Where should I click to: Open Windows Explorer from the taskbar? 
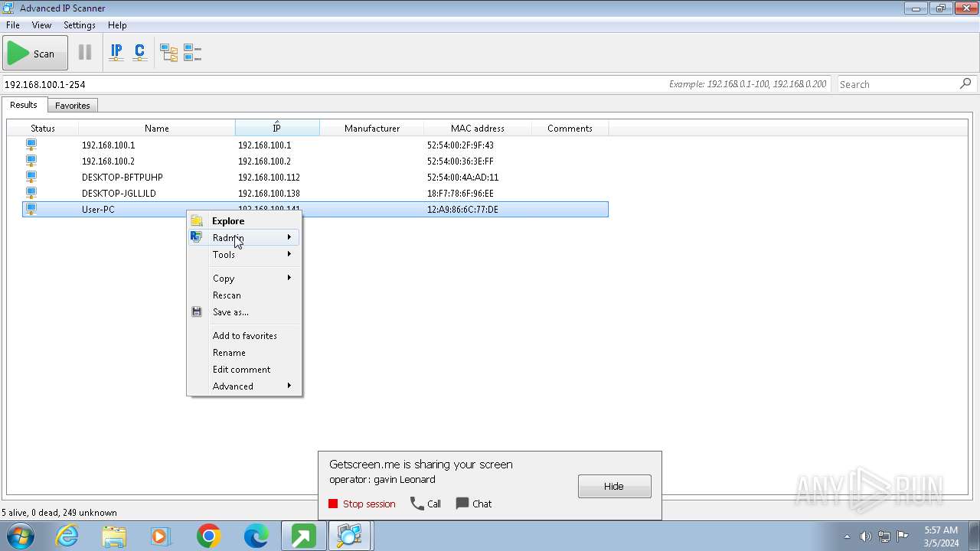coord(114,536)
